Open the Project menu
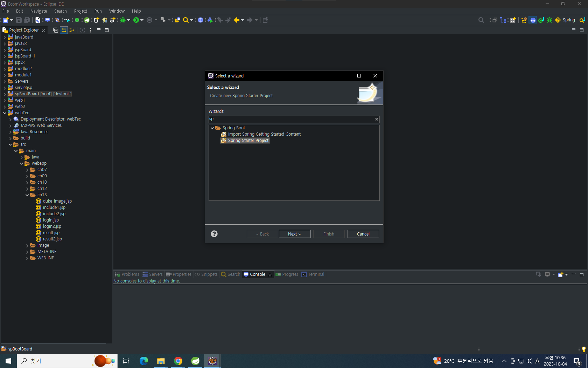 coord(80,11)
